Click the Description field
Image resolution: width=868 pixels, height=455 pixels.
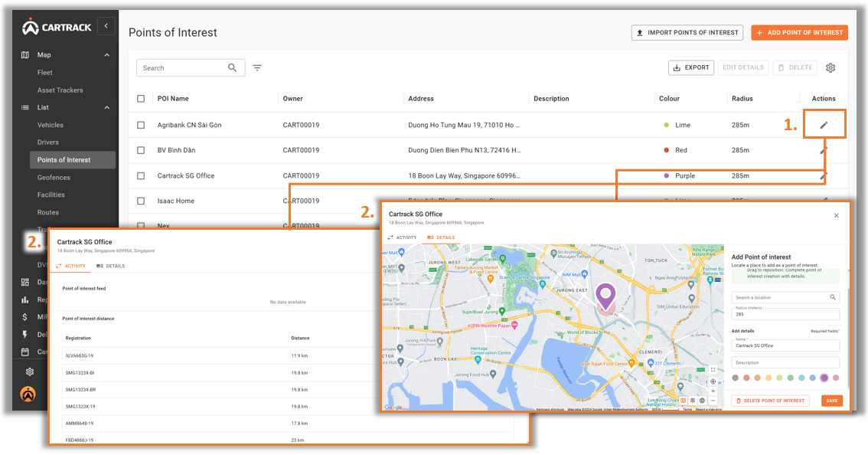pyautogui.click(x=785, y=362)
